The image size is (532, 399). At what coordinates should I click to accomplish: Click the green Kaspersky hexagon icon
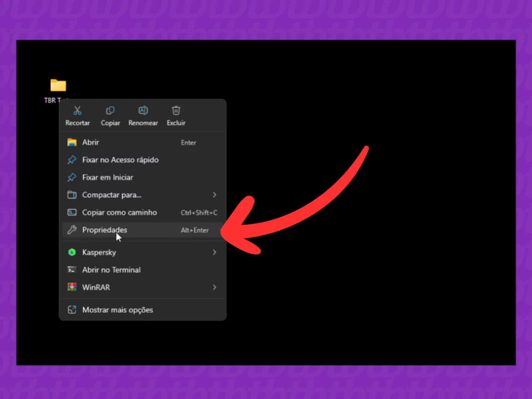[72, 252]
